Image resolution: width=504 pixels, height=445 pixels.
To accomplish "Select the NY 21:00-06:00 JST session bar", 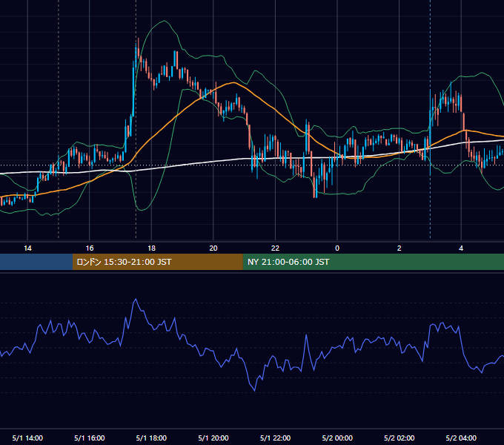I will [373, 262].
